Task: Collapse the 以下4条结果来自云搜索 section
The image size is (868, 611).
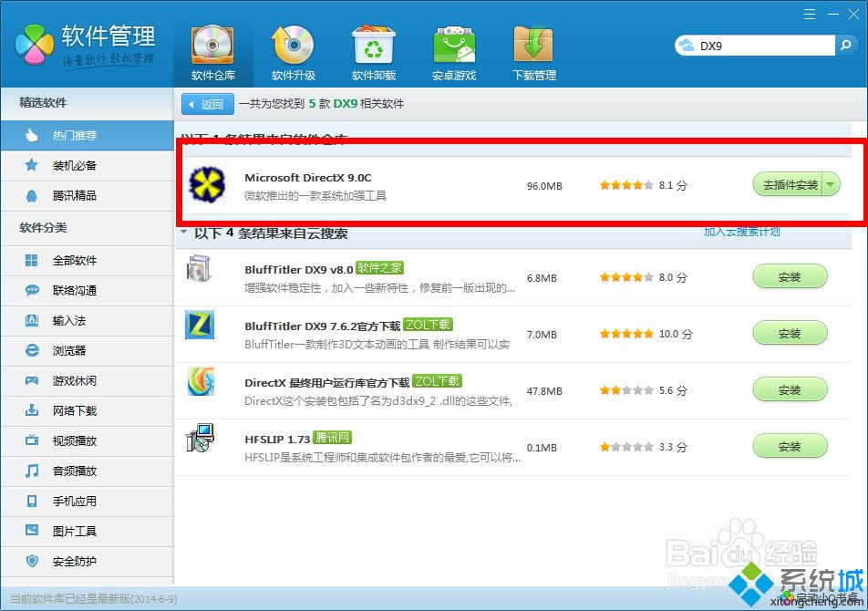Action: pos(184,233)
